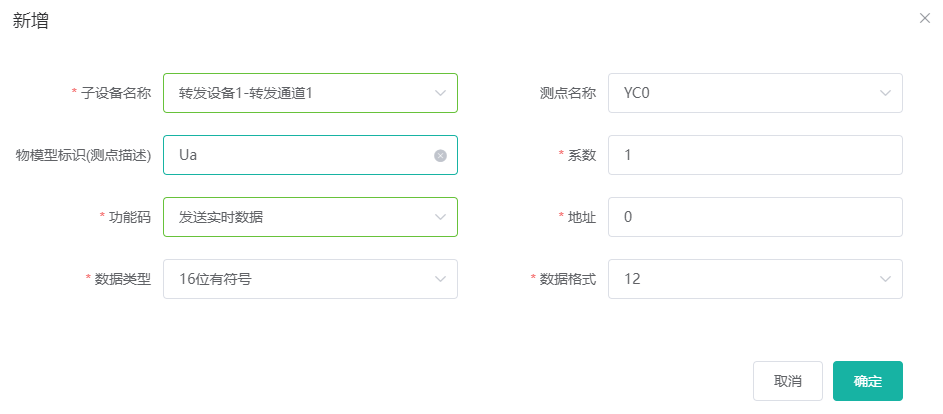Screen dimensions: 943x414
Task: Click the chevron arrow of 测点名称 field
Action: pyautogui.click(x=885, y=93)
